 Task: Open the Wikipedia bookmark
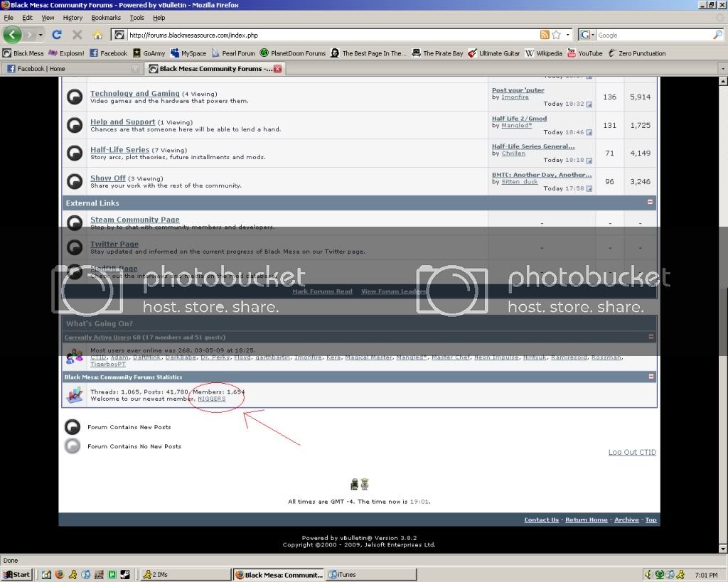(544, 53)
